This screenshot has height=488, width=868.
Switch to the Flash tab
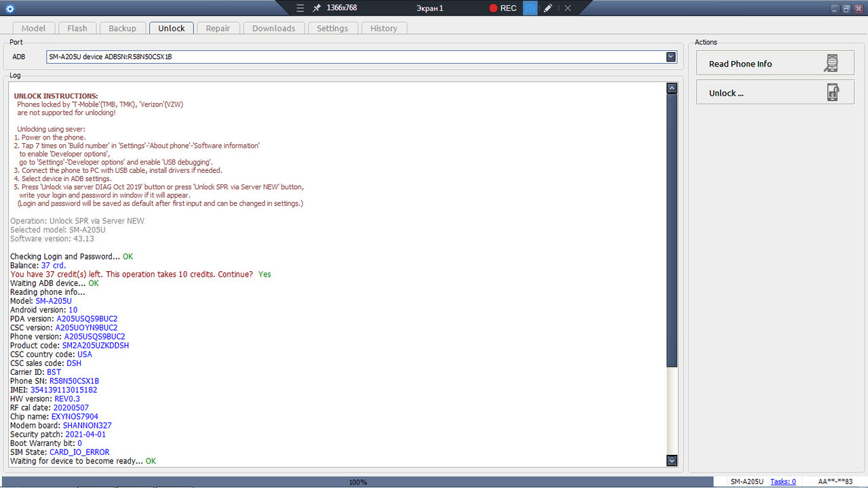(77, 28)
